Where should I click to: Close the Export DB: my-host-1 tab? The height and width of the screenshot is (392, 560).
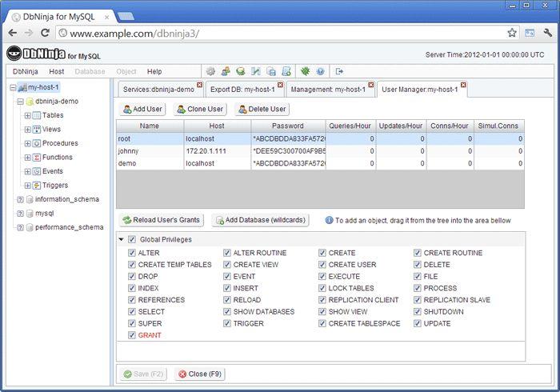pos(279,85)
